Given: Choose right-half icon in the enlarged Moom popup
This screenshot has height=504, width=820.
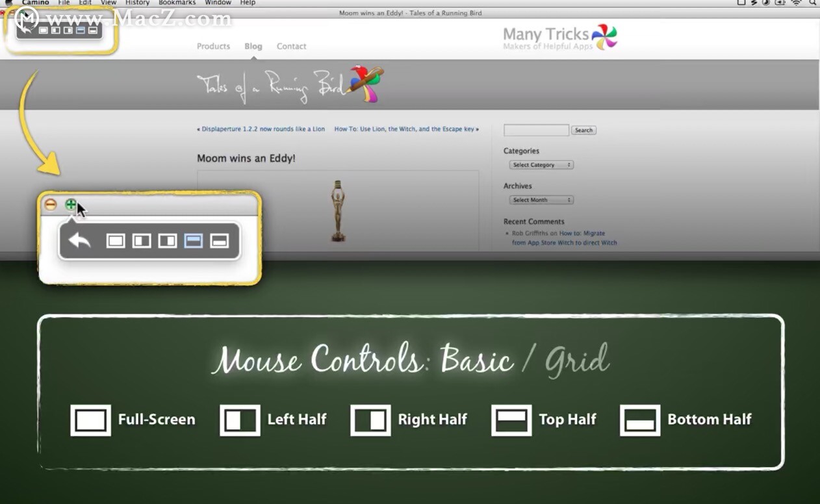Looking at the screenshot, I should tap(168, 241).
